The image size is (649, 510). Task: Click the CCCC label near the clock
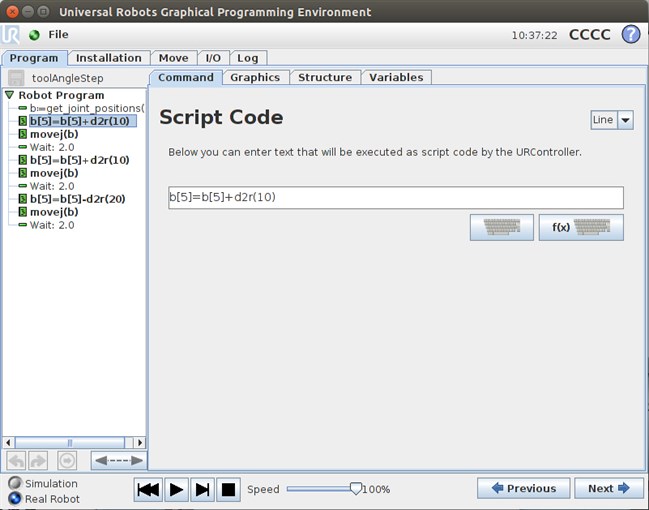coord(590,35)
